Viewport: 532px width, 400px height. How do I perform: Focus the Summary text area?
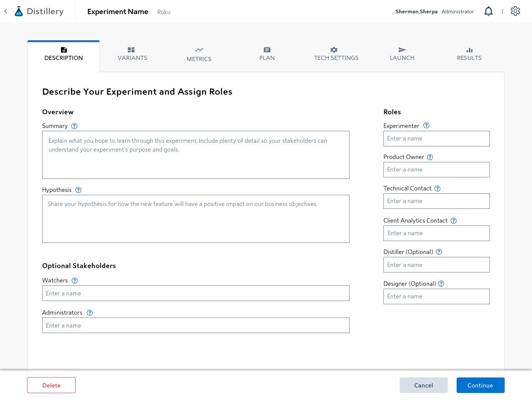click(196, 155)
